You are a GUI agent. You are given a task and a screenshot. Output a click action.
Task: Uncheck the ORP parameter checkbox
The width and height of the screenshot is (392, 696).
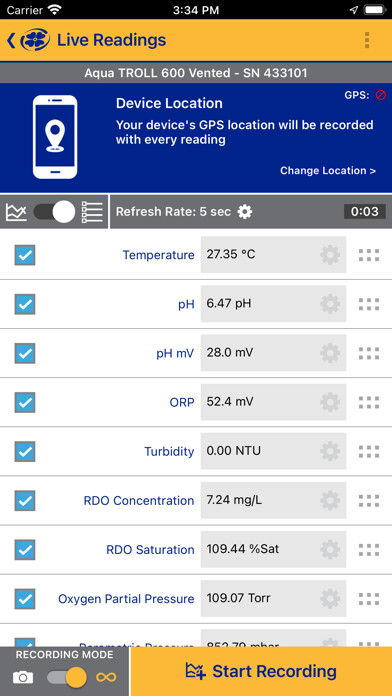coord(25,403)
